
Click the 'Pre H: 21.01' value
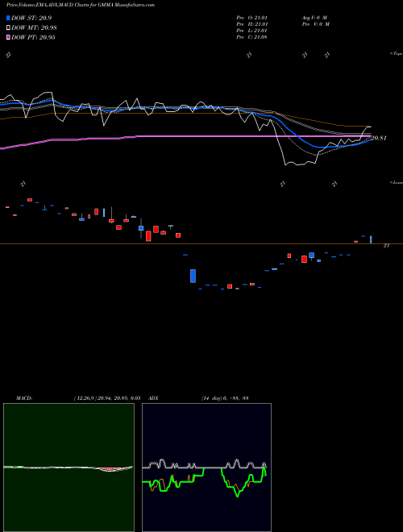pos(252,24)
